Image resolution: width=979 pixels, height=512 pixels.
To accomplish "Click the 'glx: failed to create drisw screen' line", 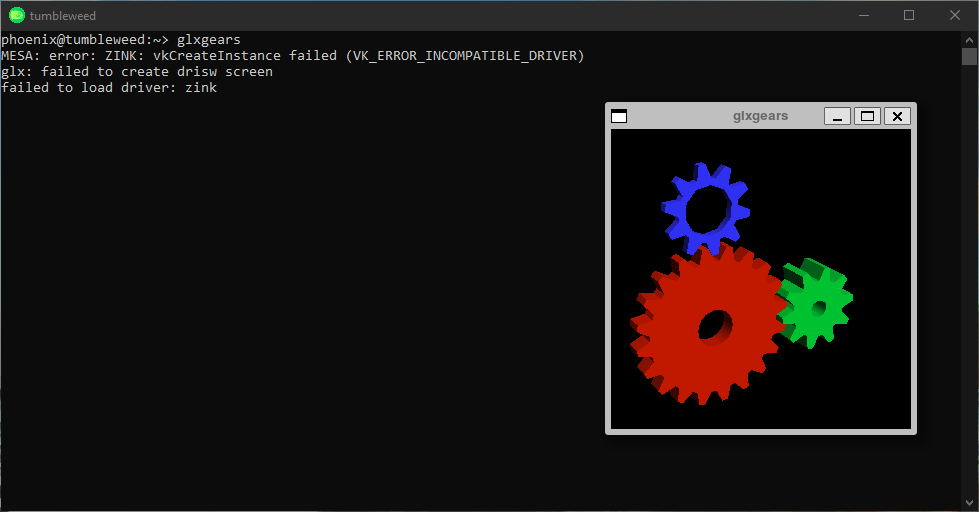I will click(137, 72).
